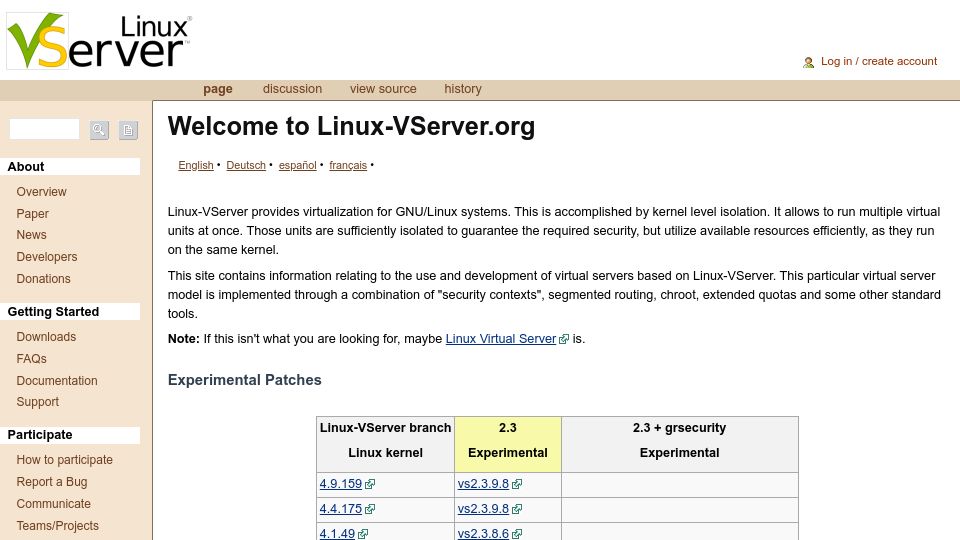Screen dimensions: 960x540
Task: Click the Experimental Patches heading
Action: pos(244,380)
